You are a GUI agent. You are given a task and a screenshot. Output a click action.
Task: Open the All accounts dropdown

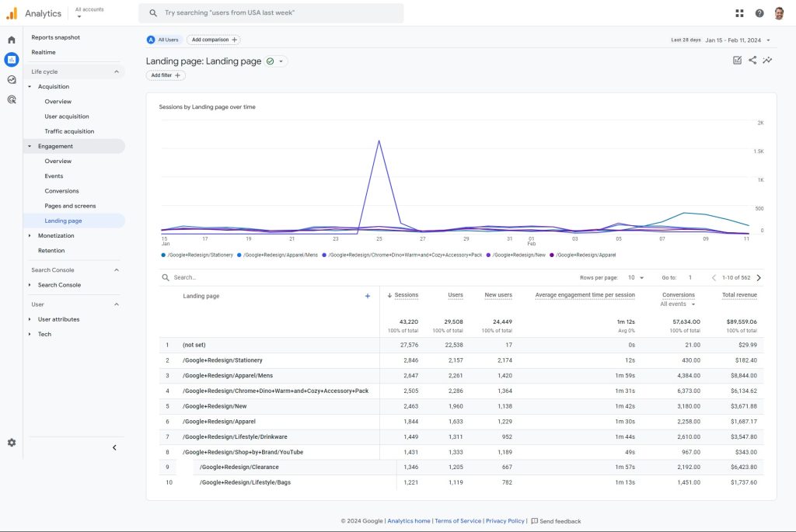[89, 12]
